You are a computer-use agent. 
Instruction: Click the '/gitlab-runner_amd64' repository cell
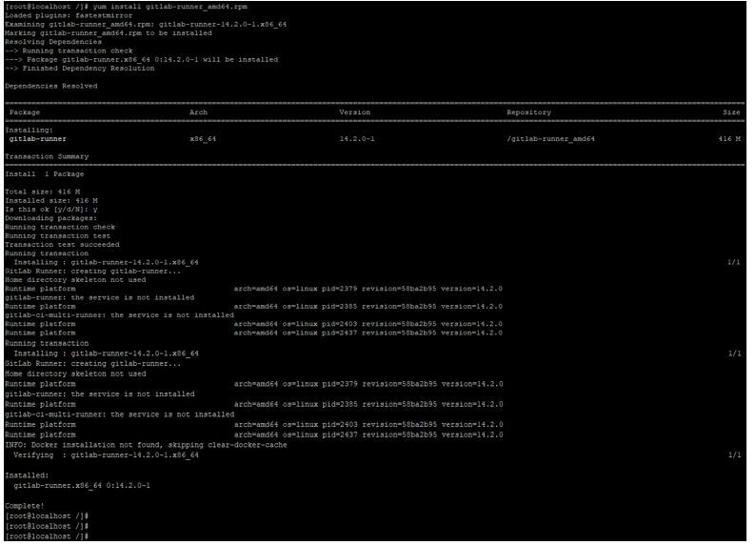pyautogui.click(x=550, y=139)
